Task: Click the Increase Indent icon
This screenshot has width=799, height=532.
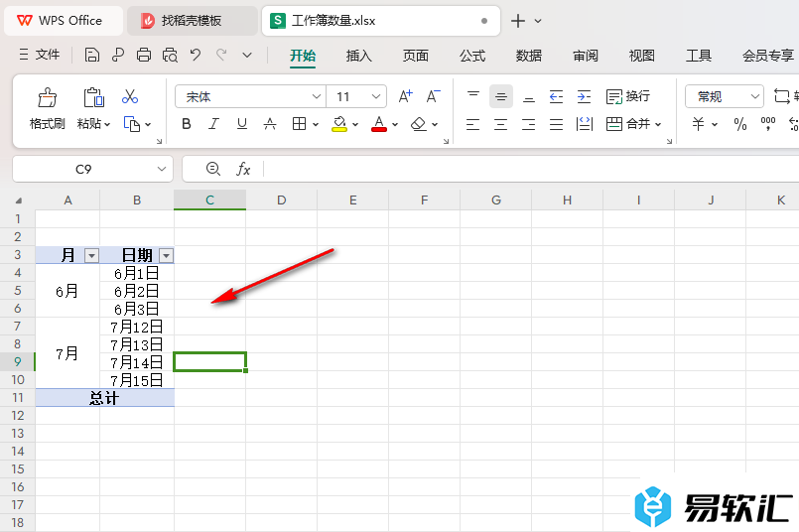Action: click(584, 96)
